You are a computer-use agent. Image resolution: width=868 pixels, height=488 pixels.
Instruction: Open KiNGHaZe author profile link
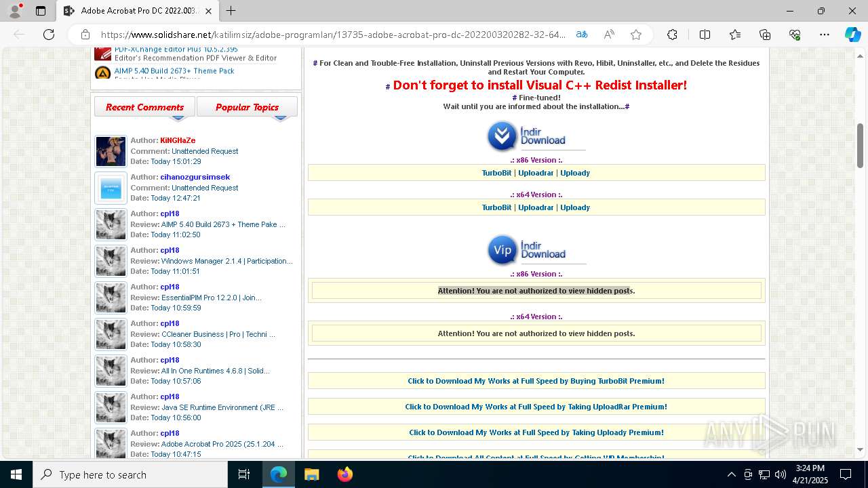pyautogui.click(x=178, y=140)
